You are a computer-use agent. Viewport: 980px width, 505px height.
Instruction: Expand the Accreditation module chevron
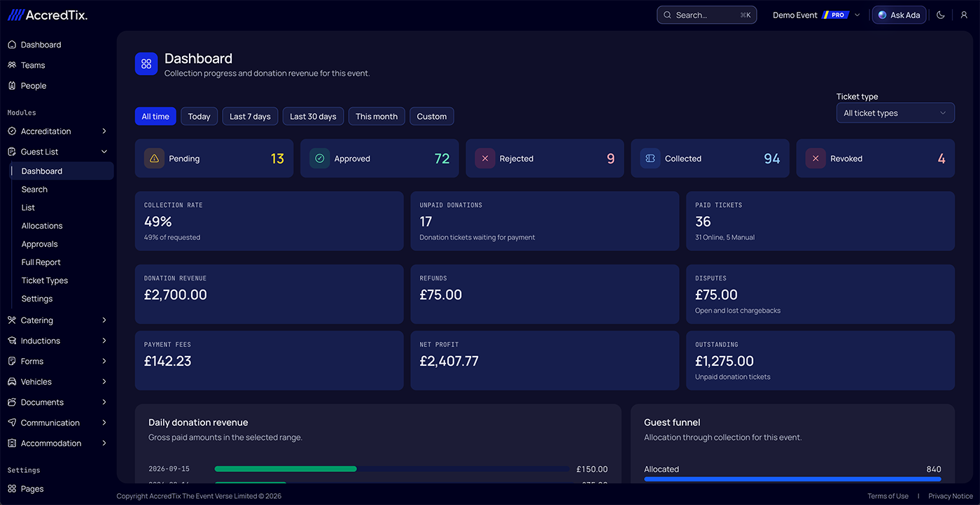click(104, 131)
